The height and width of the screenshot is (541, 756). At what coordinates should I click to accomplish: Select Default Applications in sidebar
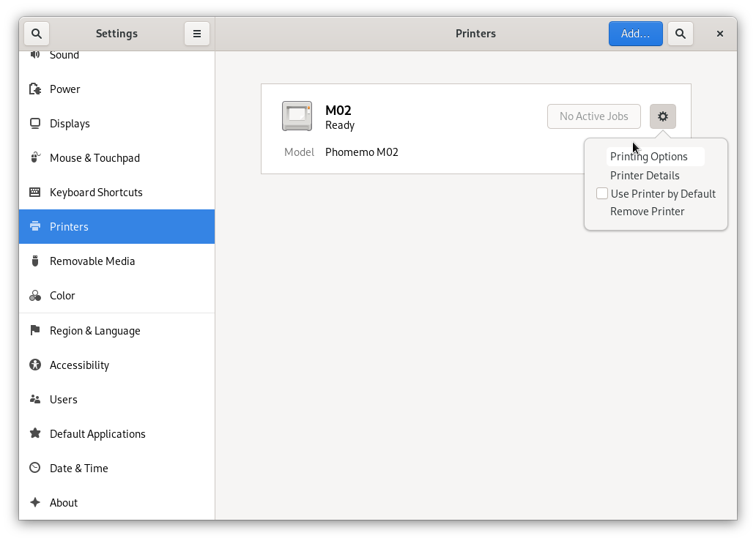116,433
